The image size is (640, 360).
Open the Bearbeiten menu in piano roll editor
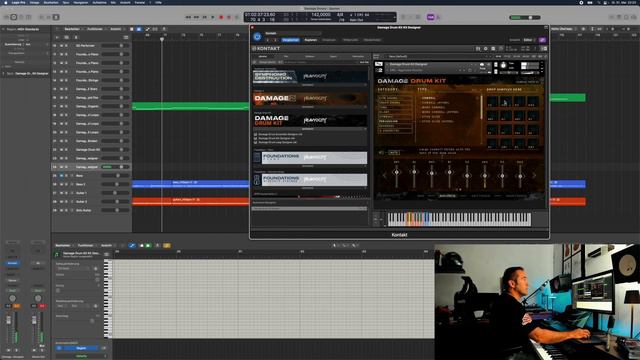63,245
